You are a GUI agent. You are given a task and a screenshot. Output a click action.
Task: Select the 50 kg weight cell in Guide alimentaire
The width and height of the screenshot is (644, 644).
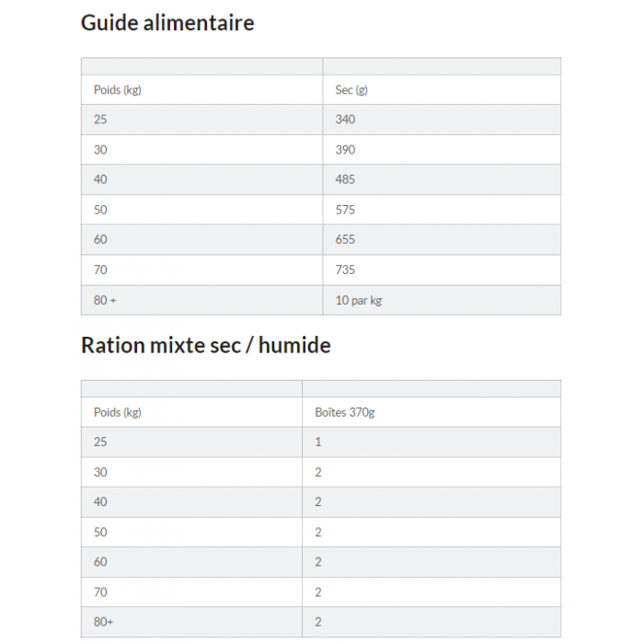(x=100, y=210)
